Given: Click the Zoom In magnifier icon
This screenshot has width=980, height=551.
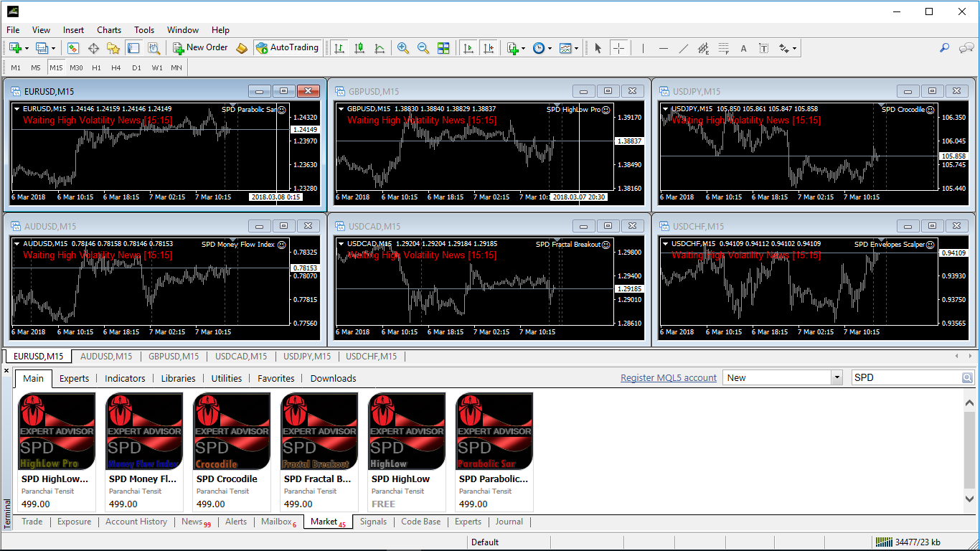Looking at the screenshot, I should (403, 48).
